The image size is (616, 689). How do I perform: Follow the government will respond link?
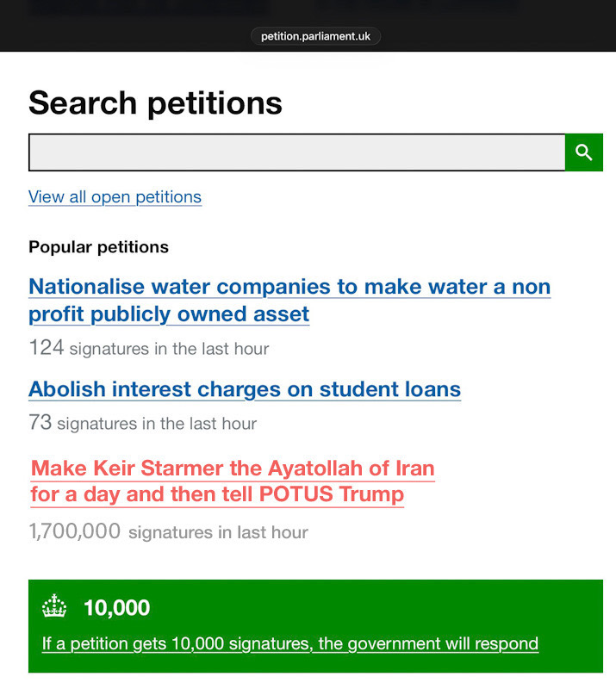[290, 643]
